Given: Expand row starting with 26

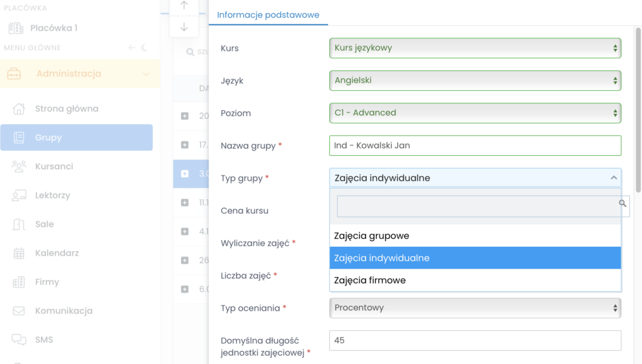Looking at the screenshot, I should coord(185,261).
